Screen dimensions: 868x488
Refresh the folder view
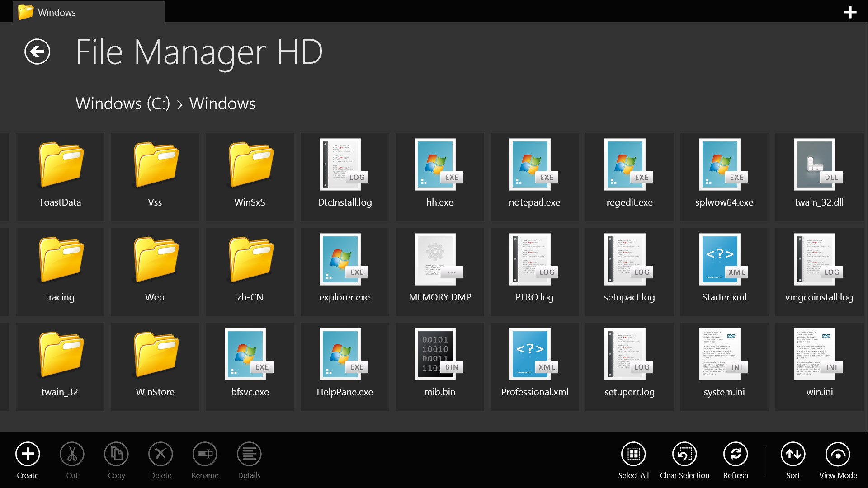coord(735,454)
